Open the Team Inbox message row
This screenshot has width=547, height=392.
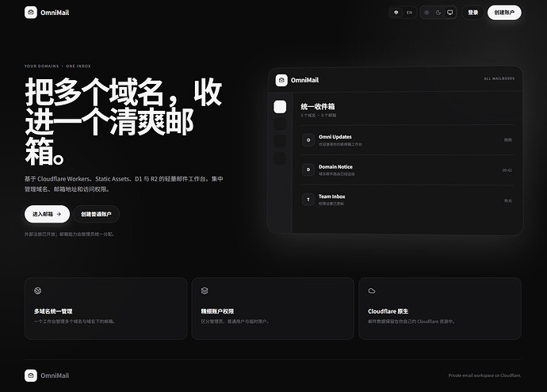coord(407,200)
